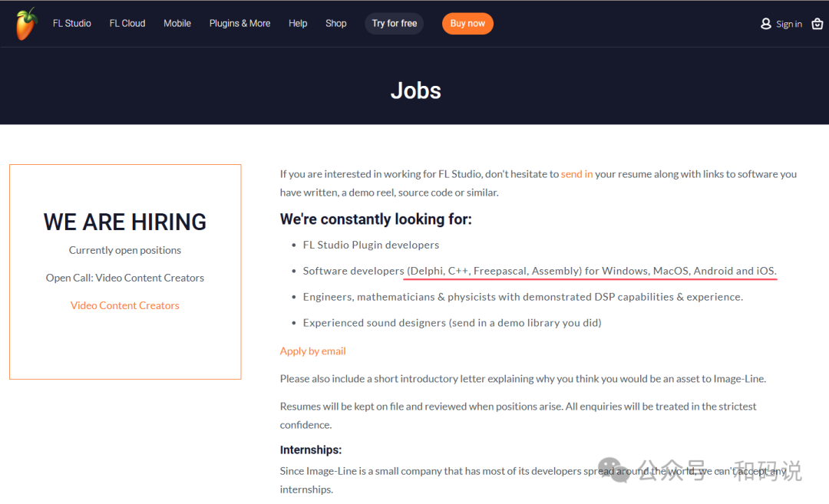Go to the Shop page

pyautogui.click(x=335, y=23)
